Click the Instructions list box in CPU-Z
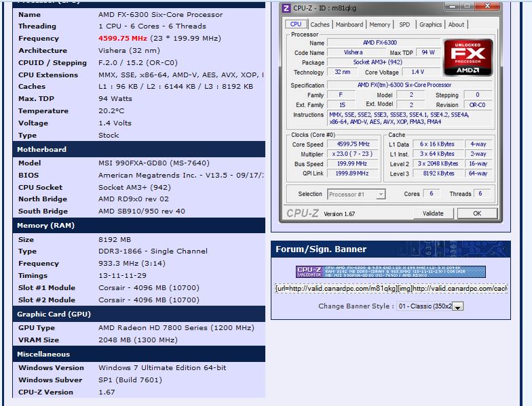532x406 pixels. [410, 118]
